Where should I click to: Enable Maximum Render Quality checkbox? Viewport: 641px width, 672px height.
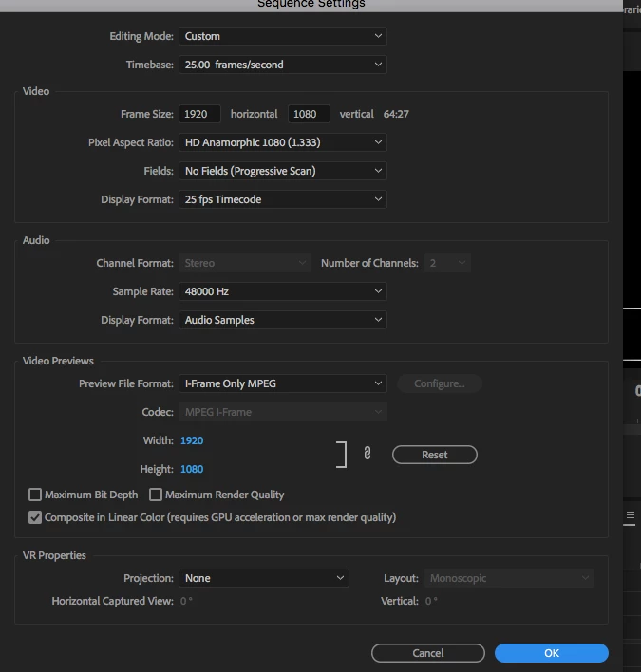coord(156,495)
